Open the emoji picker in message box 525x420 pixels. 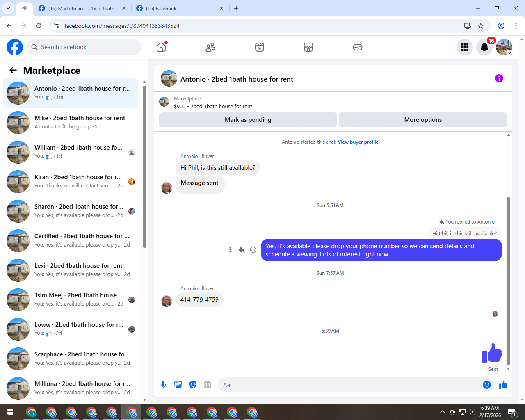487,385
